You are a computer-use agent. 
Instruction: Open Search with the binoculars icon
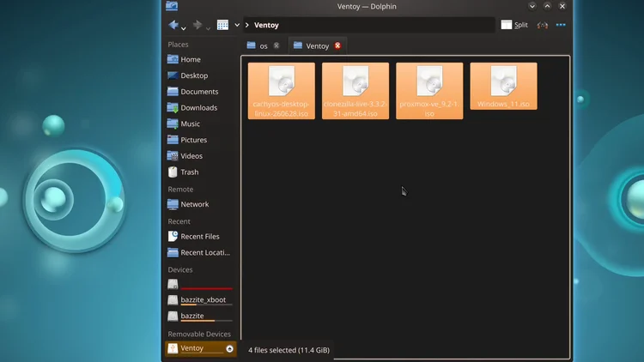tap(543, 25)
